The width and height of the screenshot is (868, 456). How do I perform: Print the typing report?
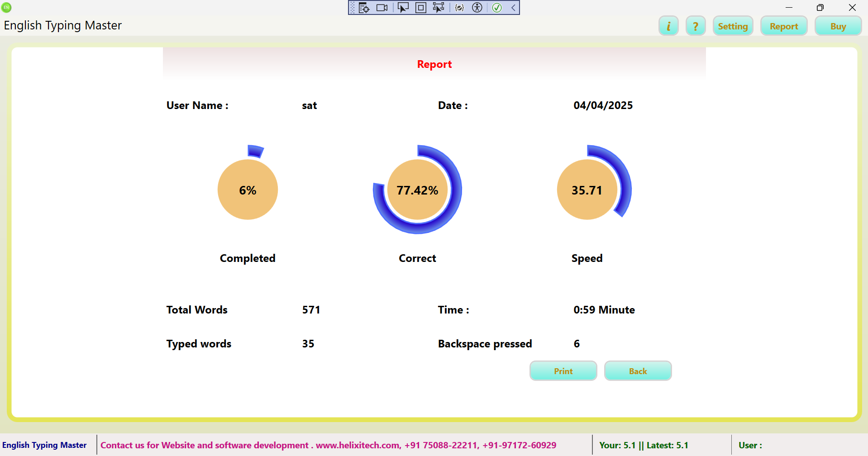[x=563, y=371]
